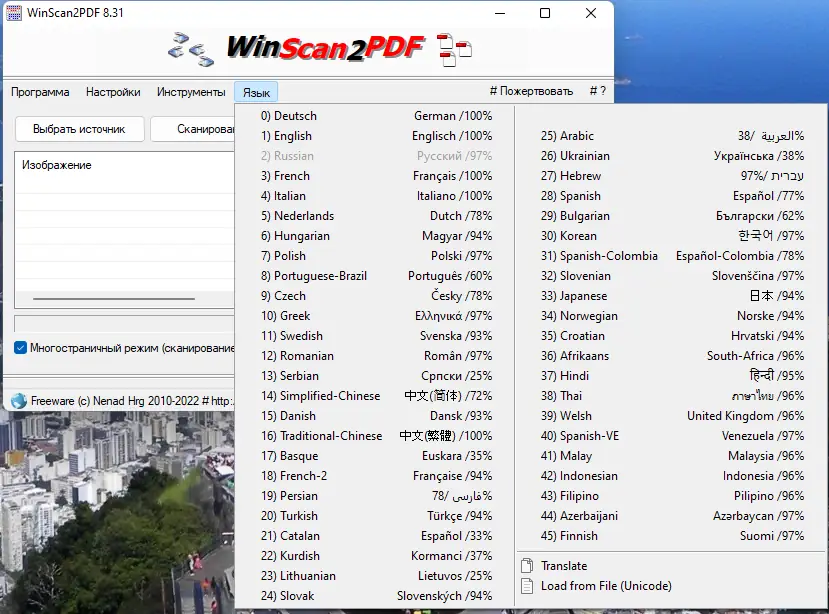The image size is (829, 614).
Task: Choose 9) Czech language
Action: click(x=376, y=296)
